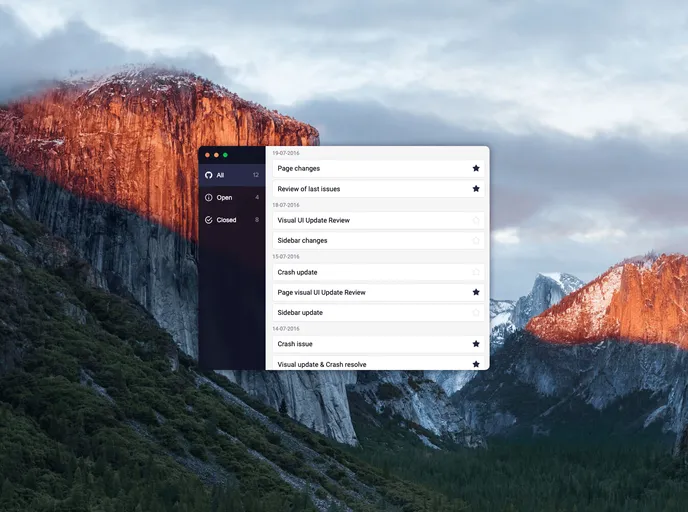Remove star from Page visual UI Update Review
The width and height of the screenshot is (688, 512).
(476, 292)
